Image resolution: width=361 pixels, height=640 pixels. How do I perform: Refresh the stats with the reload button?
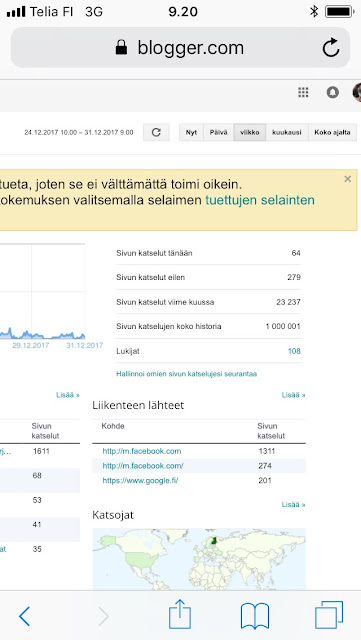[156, 132]
